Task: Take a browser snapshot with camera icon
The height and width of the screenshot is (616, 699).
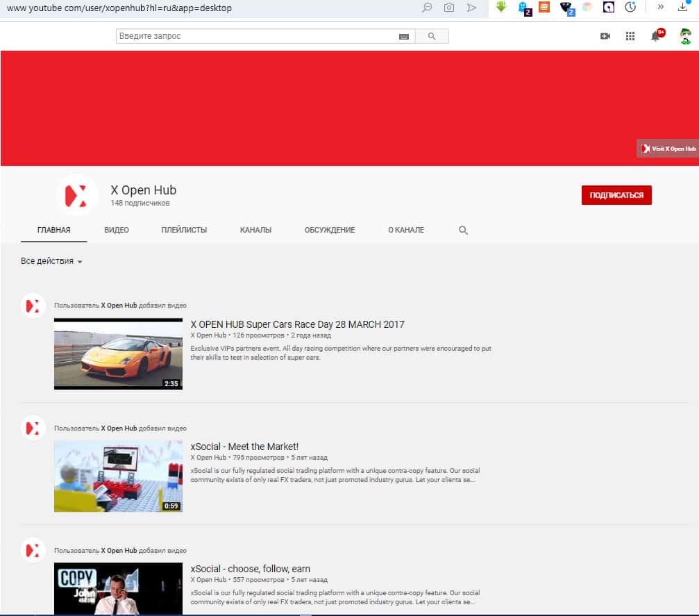Action: click(x=449, y=8)
